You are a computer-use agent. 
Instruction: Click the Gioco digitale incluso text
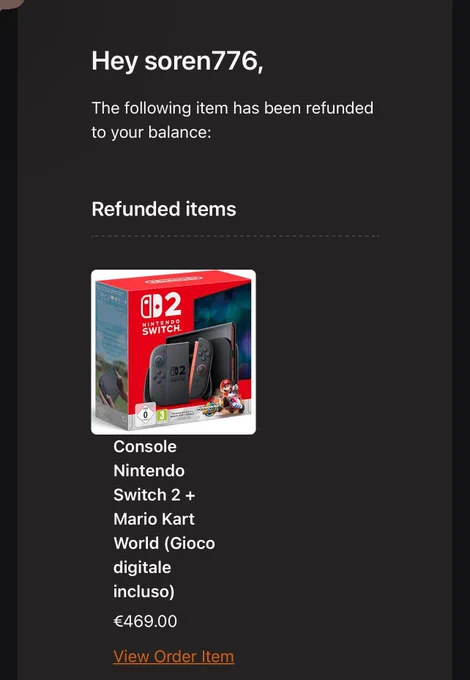coord(164,567)
